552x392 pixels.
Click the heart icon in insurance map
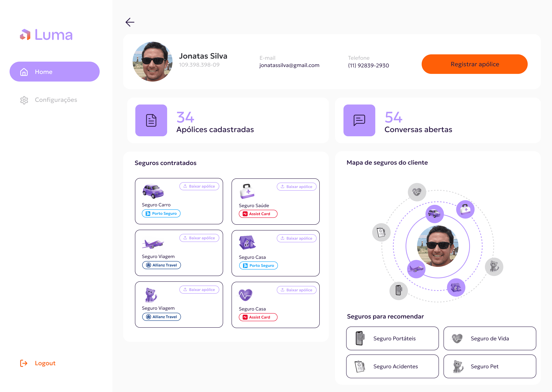click(417, 192)
